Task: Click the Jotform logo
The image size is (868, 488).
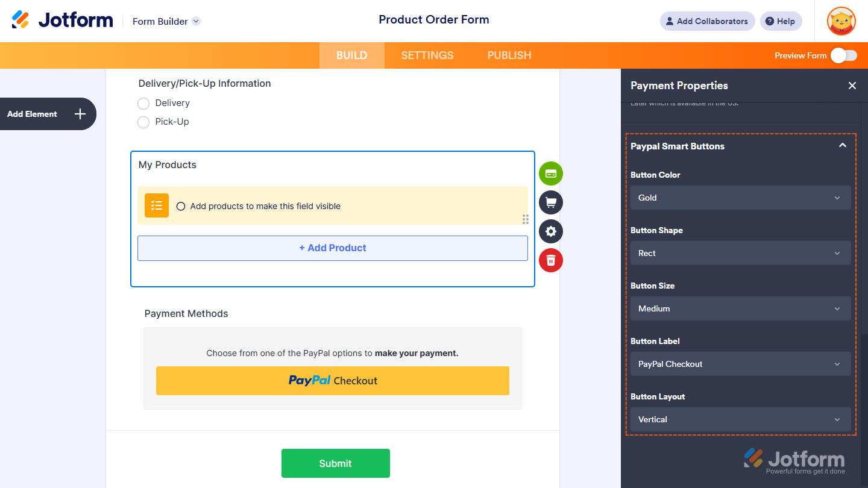Action: pos(62,20)
